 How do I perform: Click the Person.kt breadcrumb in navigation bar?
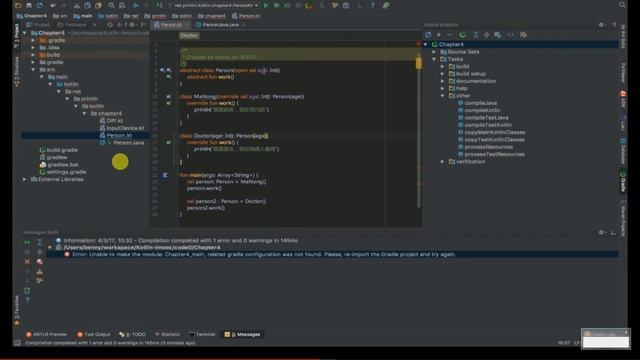pyautogui.click(x=246, y=16)
